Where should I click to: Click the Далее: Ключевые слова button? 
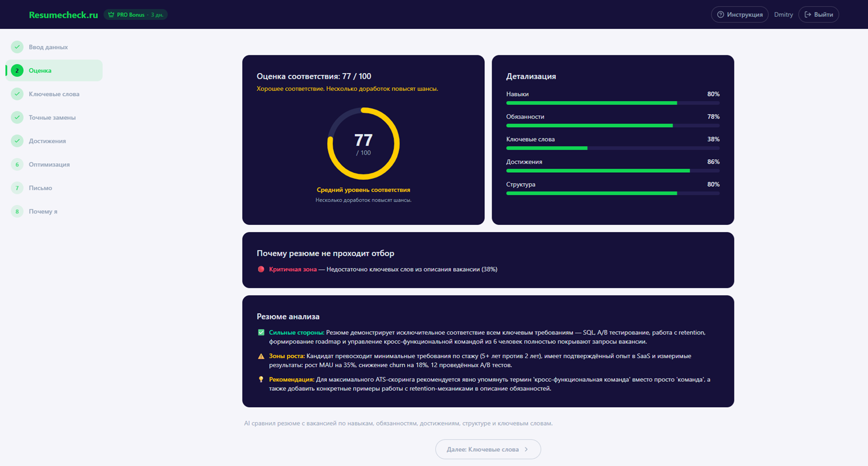(x=488, y=449)
